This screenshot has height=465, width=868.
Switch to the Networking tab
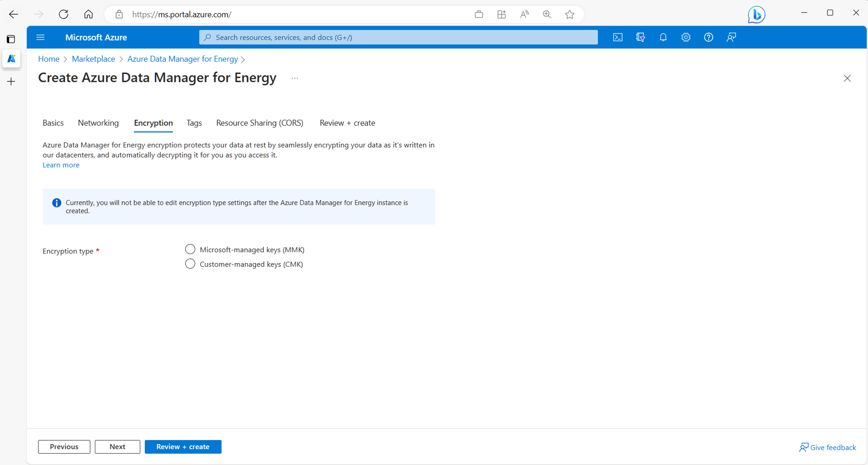tap(98, 123)
